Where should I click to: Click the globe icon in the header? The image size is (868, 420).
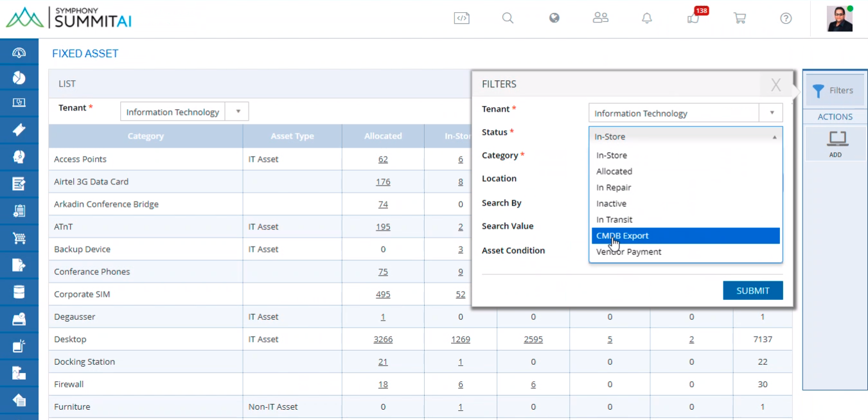pos(554,18)
